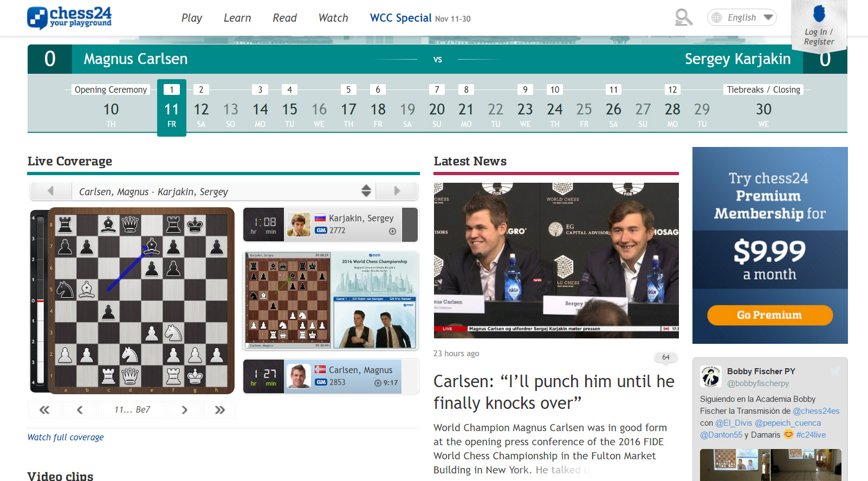The height and width of the screenshot is (481, 868).
Task: Select game 7 on Sunday 20
Action: coord(437,107)
